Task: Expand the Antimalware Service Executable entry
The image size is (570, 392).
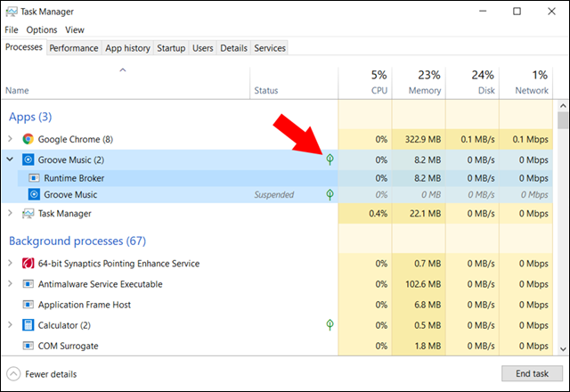Action: [11, 284]
